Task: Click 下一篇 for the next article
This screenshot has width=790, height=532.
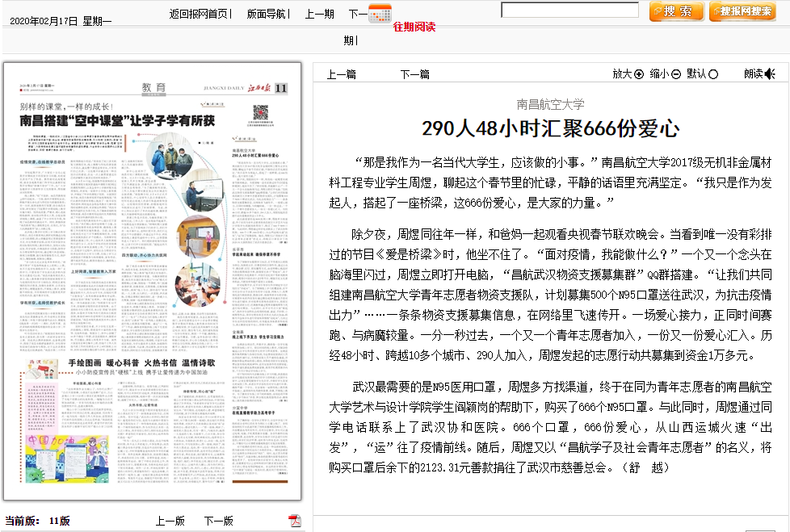Action: pyautogui.click(x=414, y=74)
